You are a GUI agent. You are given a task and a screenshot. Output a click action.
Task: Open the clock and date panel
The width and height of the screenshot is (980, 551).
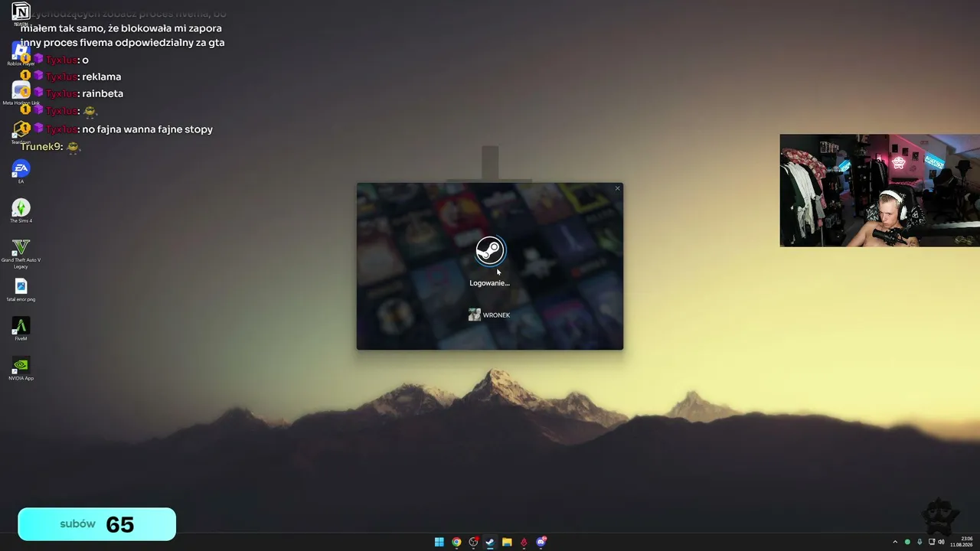962,542
